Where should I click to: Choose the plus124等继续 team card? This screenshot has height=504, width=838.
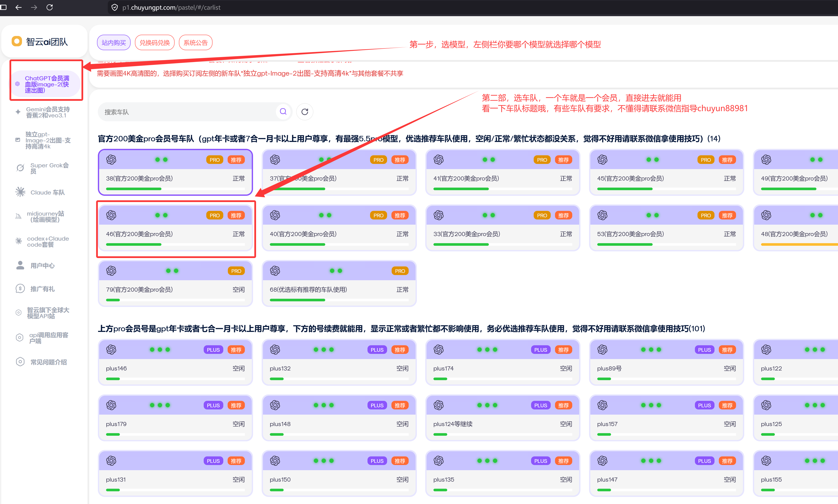[x=503, y=418]
